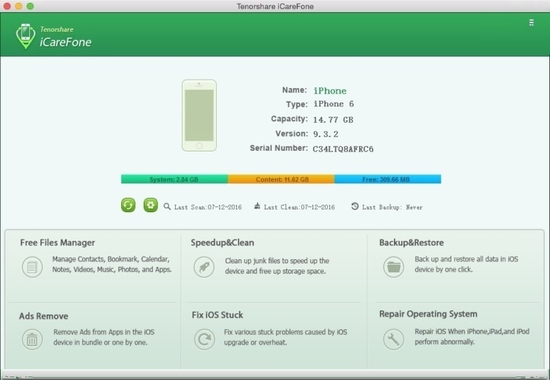
Task: Click the clock icon beside Last Backup
Action: coord(355,206)
